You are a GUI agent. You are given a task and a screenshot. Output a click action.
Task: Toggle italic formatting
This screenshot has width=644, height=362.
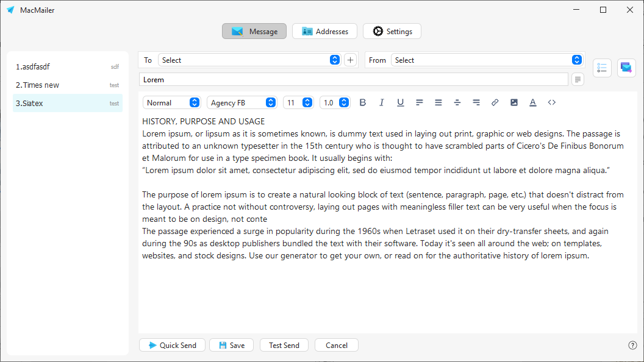point(381,102)
